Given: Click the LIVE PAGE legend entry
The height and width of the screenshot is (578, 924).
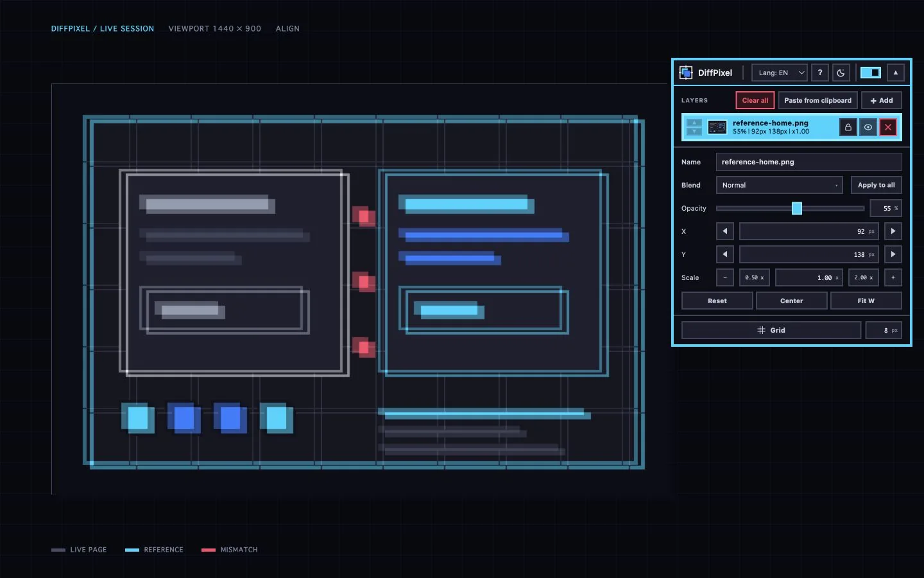Looking at the screenshot, I should 79,550.
